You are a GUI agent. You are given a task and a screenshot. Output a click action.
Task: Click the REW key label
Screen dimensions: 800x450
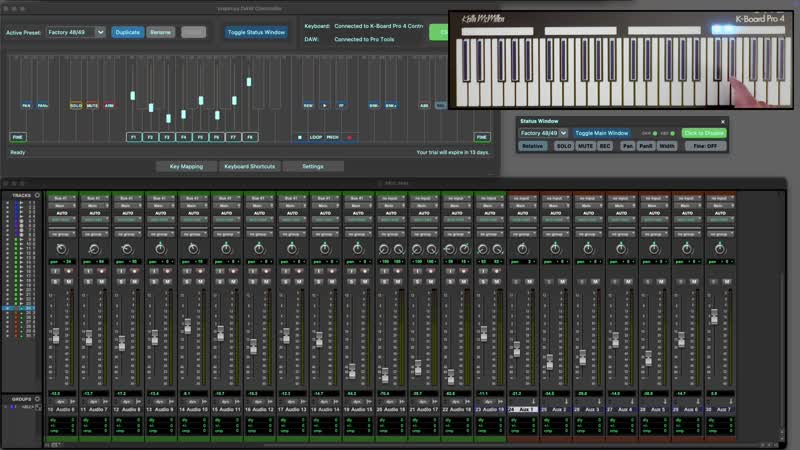(308, 106)
